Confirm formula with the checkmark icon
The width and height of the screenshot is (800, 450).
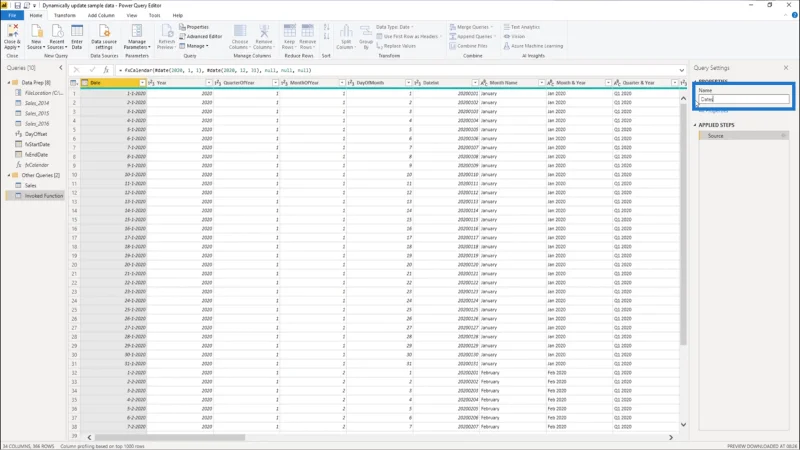92,70
